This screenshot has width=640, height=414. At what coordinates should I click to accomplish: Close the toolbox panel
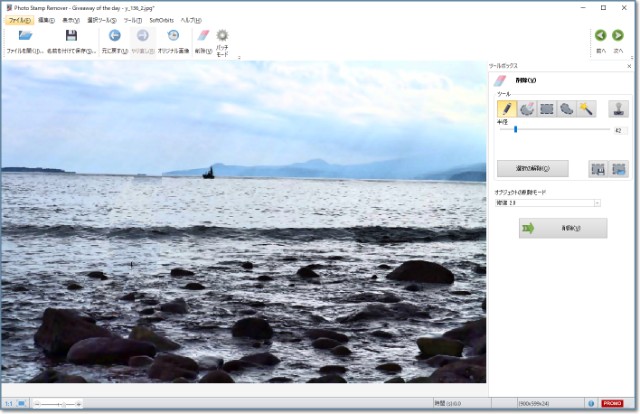pyautogui.click(x=630, y=65)
